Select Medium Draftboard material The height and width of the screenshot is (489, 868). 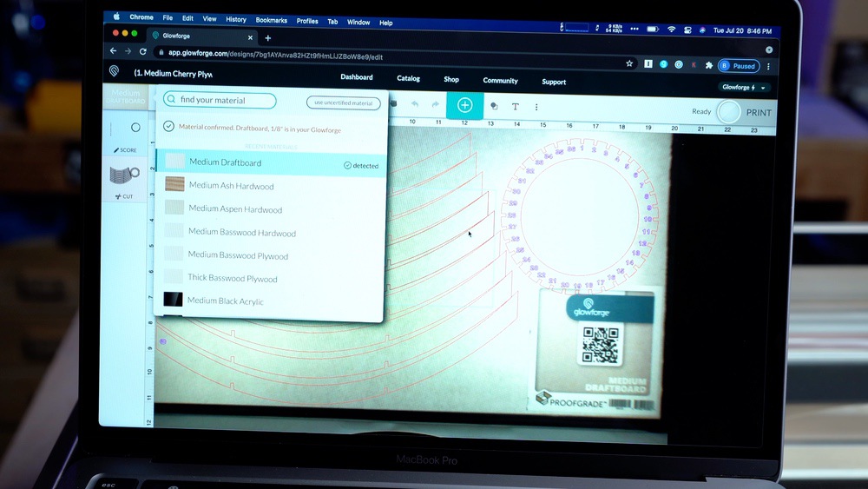[x=271, y=163]
